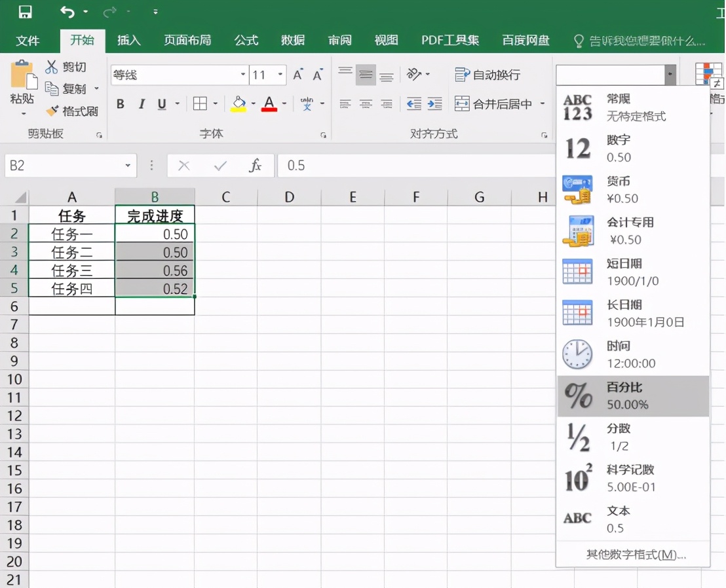The height and width of the screenshot is (588, 726).
Task: Click the B2 name box
Action: tap(70, 165)
